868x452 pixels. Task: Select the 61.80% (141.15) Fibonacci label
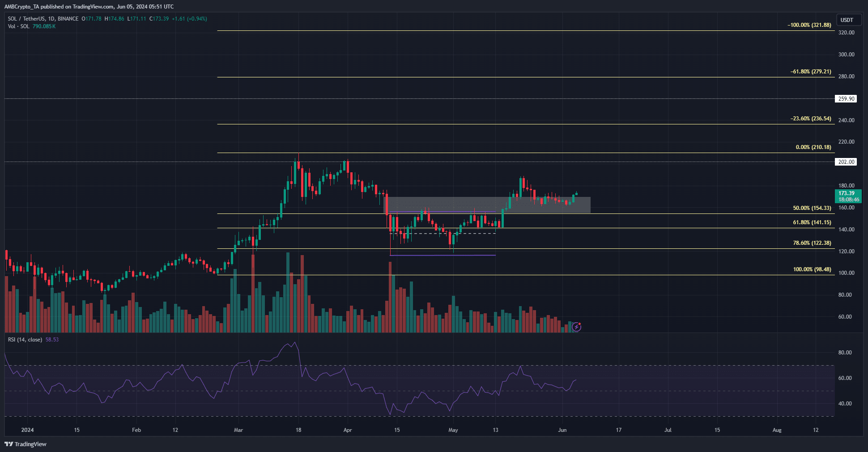pyautogui.click(x=812, y=222)
